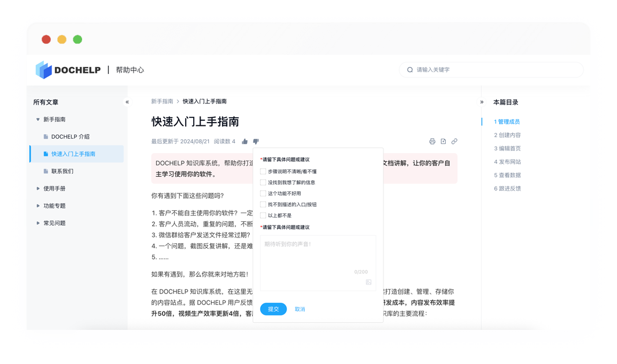Viewport: 617px width, 364px height.
Task: Expand the 使用手册 tree section
Action: (38, 189)
